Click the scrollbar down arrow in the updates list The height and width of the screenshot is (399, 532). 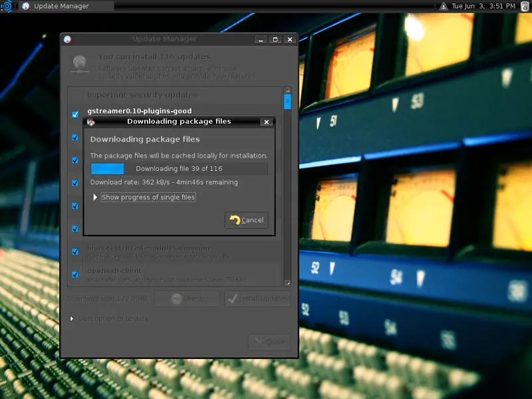tap(288, 283)
